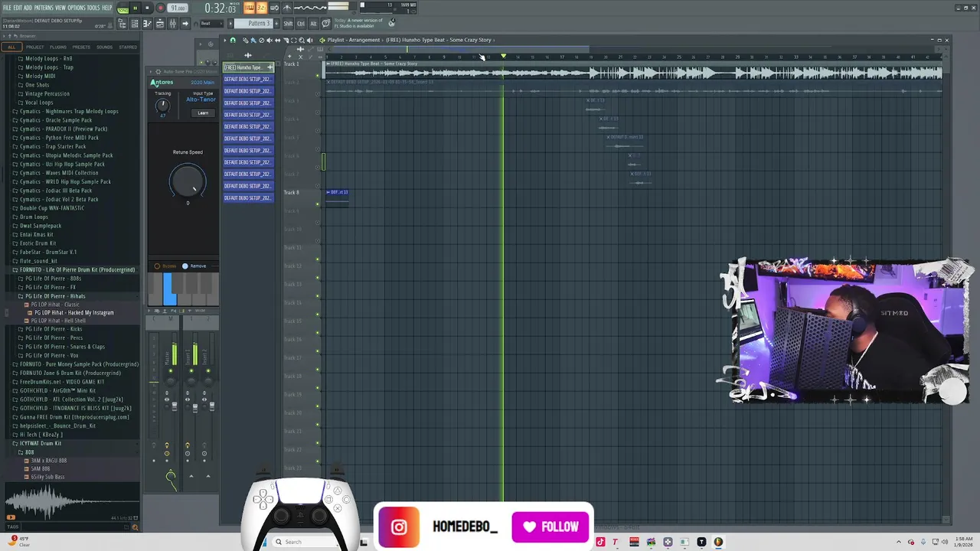Select the playlist playback speaker tool
This screenshot has width=980, height=551.
[x=310, y=40]
